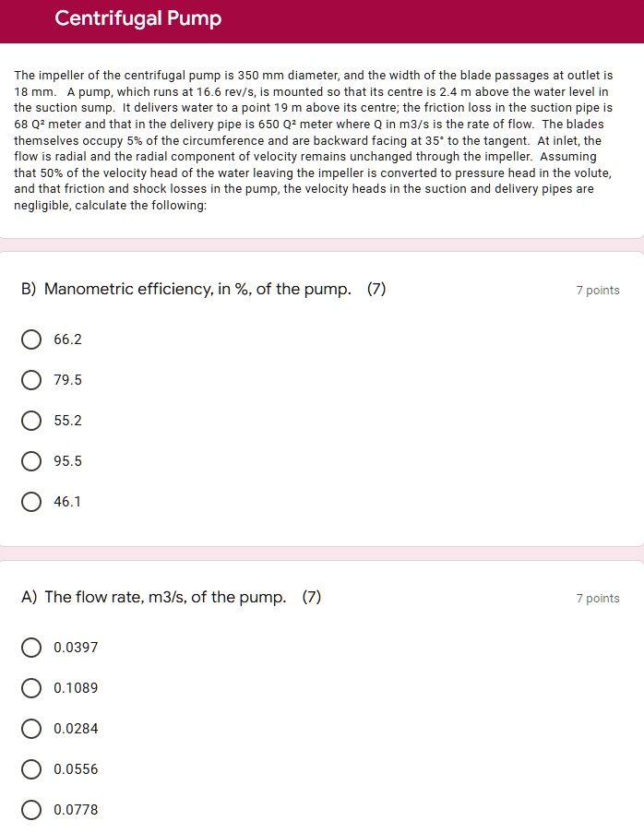Screen dimensions: 644x833
Task: Select 0.0284 for question A
Action: point(31,729)
